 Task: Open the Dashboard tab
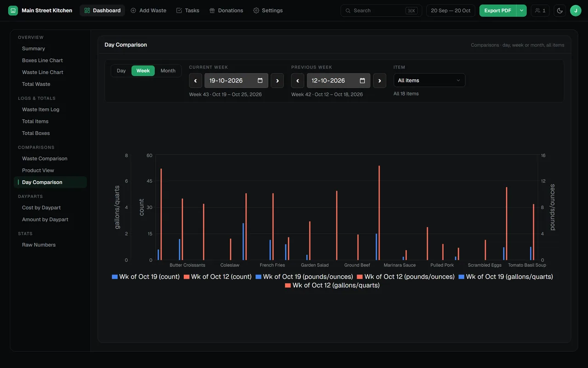[x=102, y=11]
